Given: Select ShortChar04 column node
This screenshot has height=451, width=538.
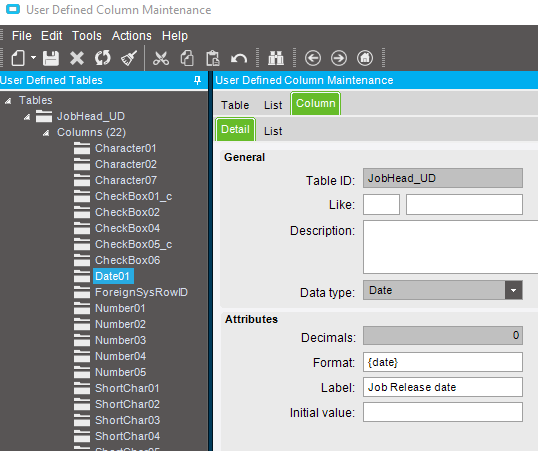Looking at the screenshot, I should point(127,436).
